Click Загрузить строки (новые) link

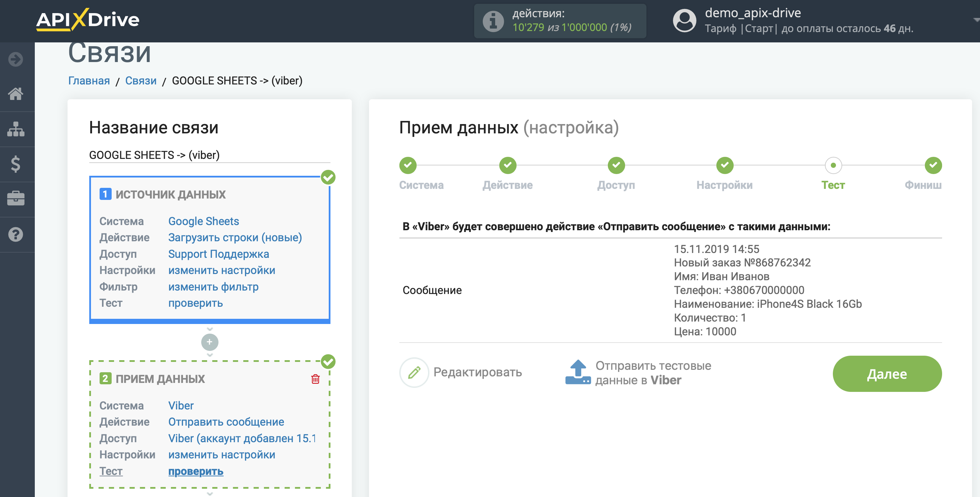pos(235,237)
